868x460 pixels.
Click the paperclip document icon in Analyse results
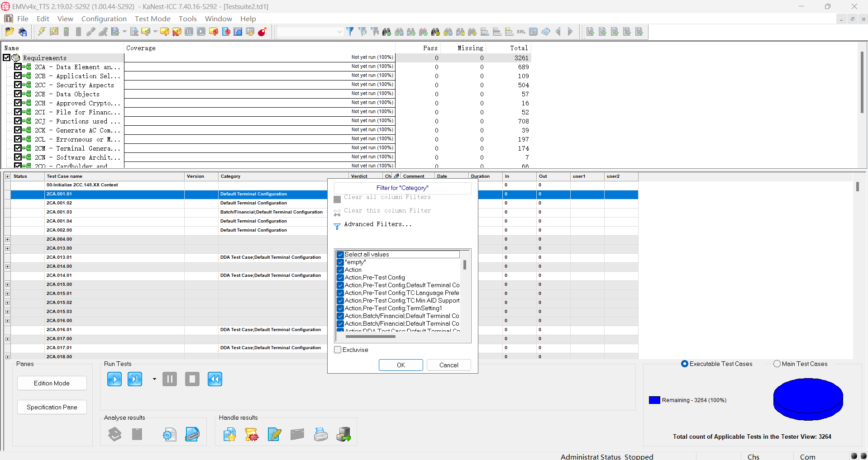pyautogui.click(x=192, y=434)
